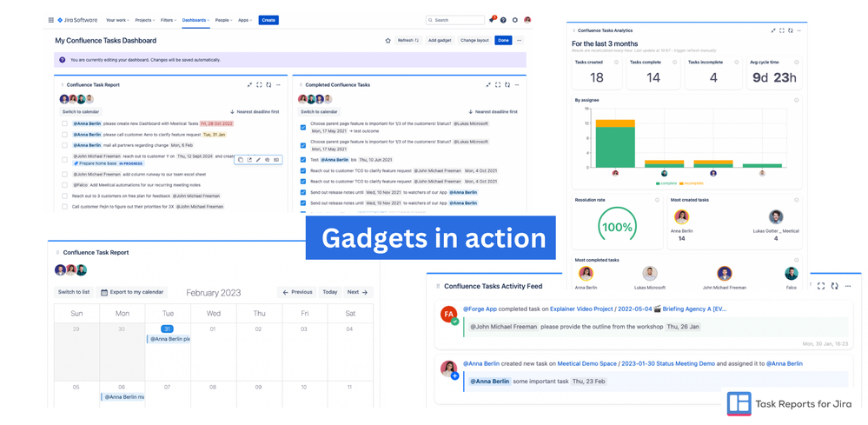
Task: Minimize the Completed Confluence Tasks gadget
Action: [x=488, y=84]
